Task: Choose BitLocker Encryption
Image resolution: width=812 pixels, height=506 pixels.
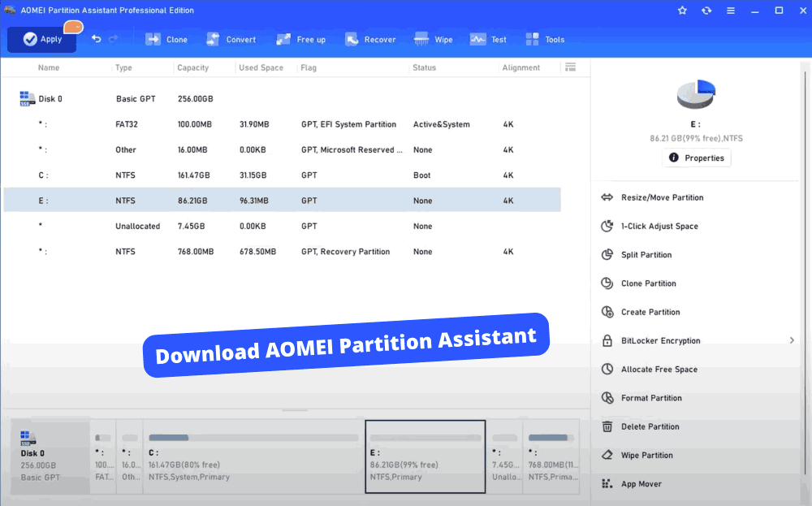Action: click(661, 341)
